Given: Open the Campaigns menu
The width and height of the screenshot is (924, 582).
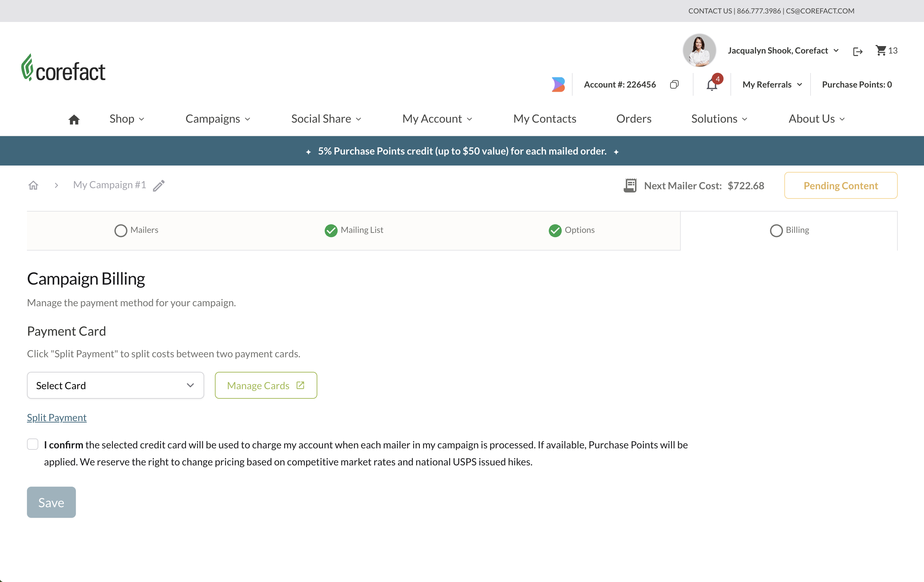Looking at the screenshot, I should pyautogui.click(x=218, y=119).
